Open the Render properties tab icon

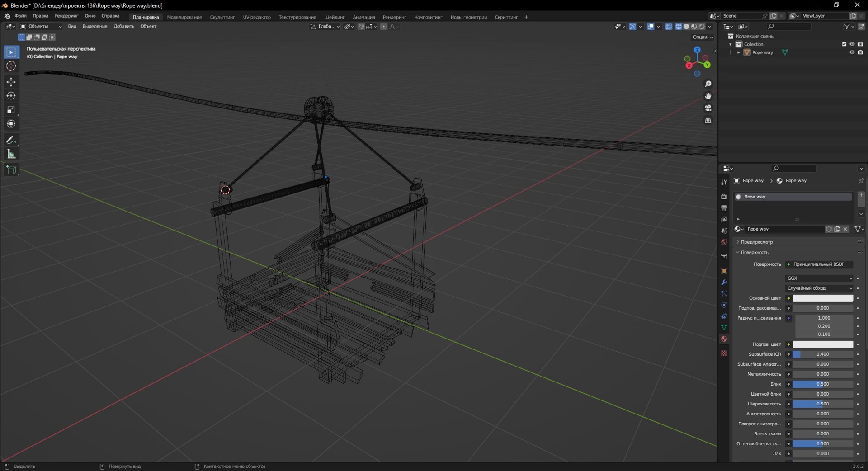coord(724,197)
